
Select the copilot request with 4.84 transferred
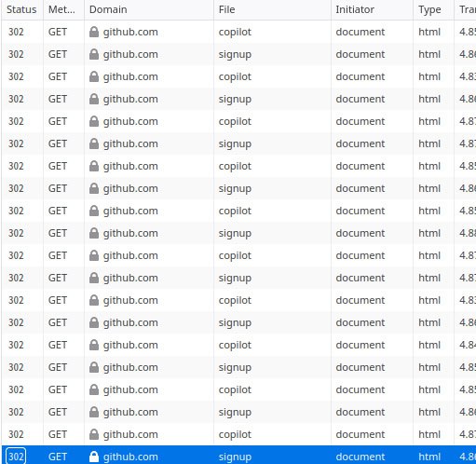tap(238, 345)
